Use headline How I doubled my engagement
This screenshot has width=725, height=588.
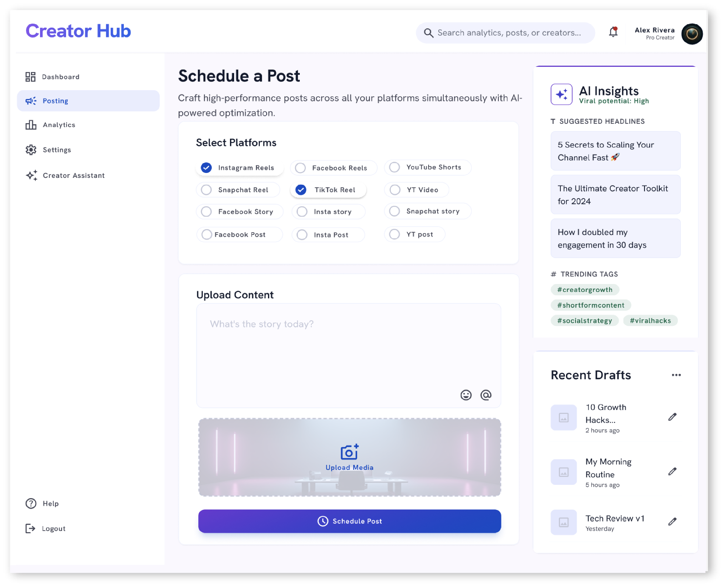[615, 239]
